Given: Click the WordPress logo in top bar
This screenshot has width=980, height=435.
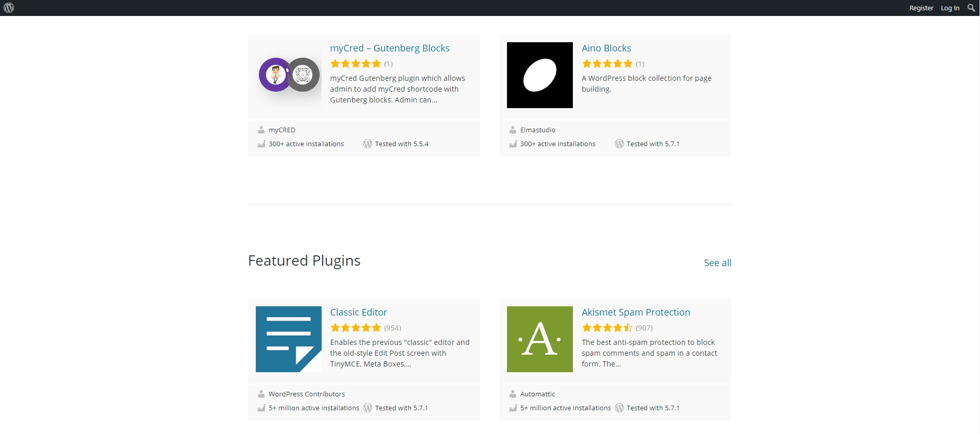Looking at the screenshot, I should coord(9,8).
